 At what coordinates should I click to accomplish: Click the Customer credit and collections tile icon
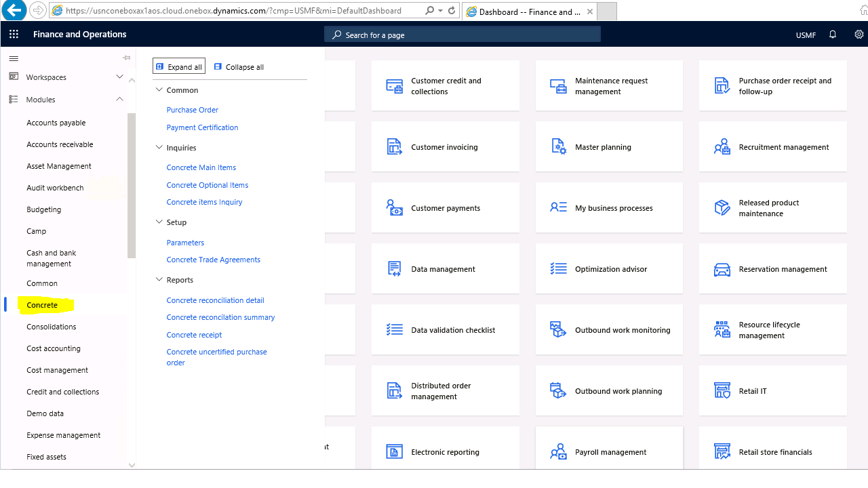coord(395,86)
